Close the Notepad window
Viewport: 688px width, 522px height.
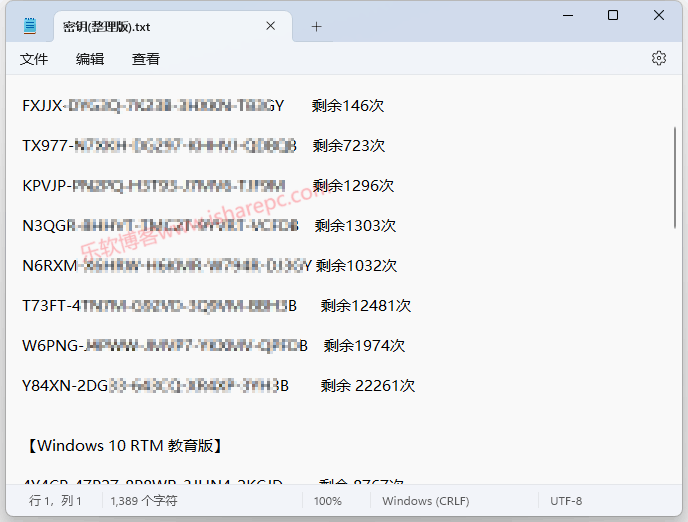coord(659,15)
